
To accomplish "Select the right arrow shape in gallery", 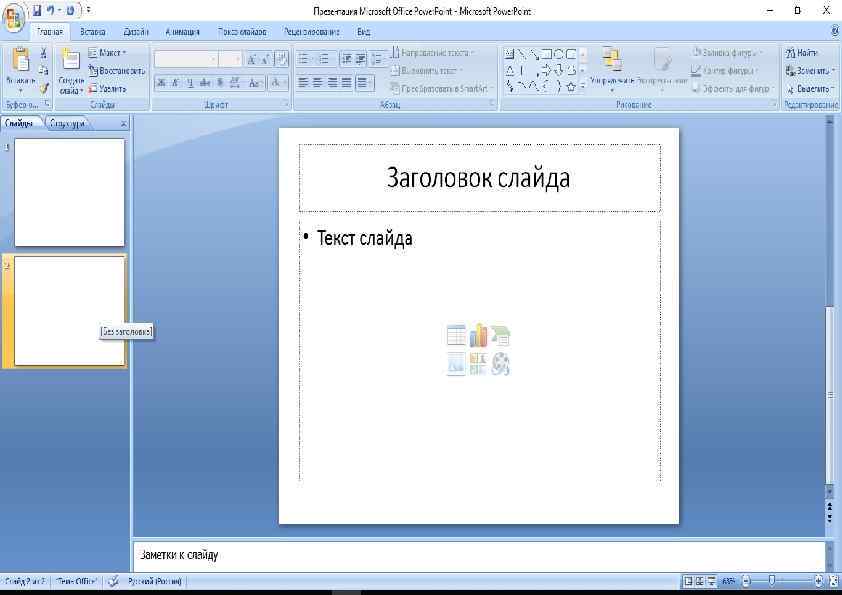I will pos(546,70).
